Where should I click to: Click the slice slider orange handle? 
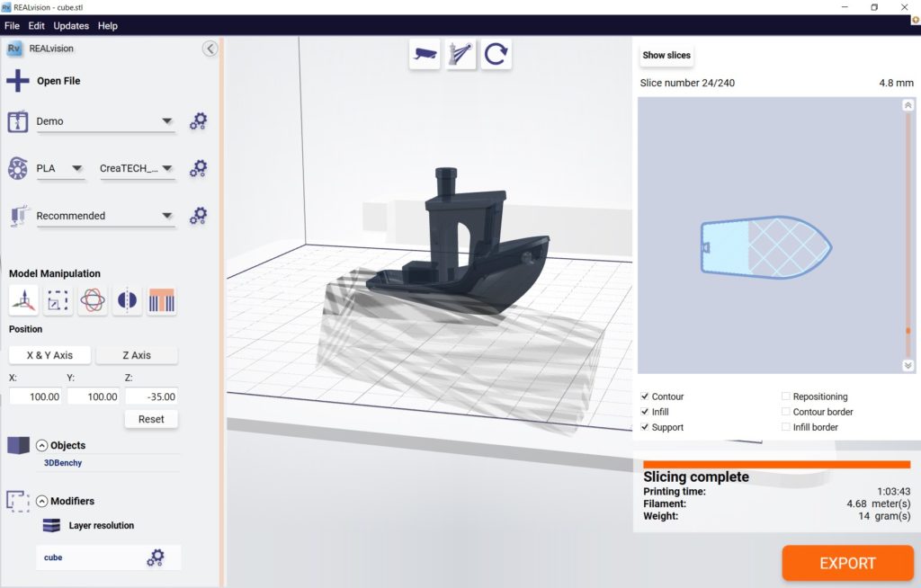click(908, 331)
